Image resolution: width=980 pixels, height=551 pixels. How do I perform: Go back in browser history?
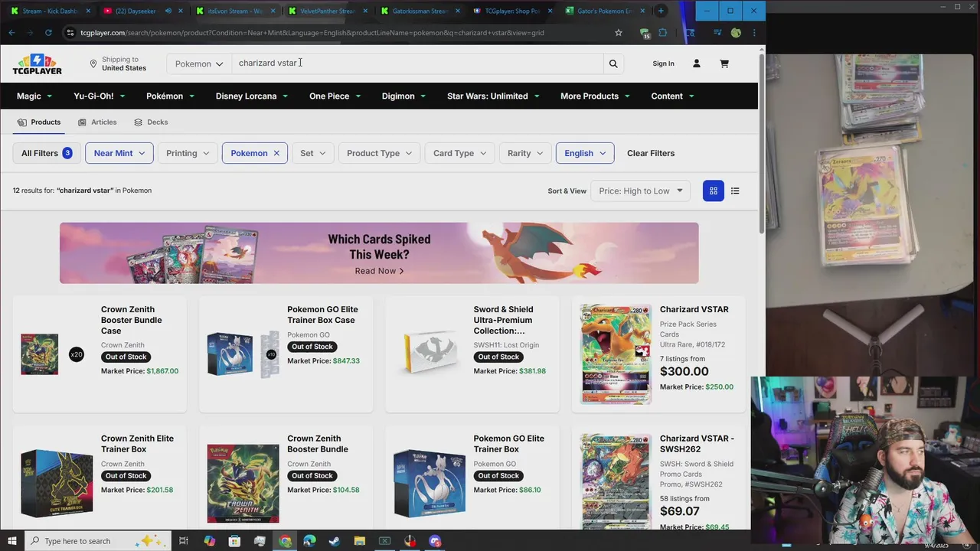click(x=11, y=33)
